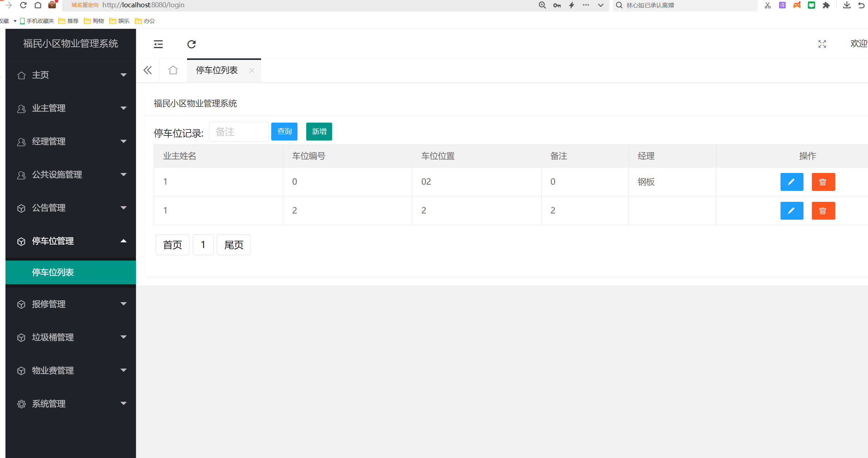Click the sidebar collapse menu icon
Viewport: 868px width, 458px height.
point(158,44)
